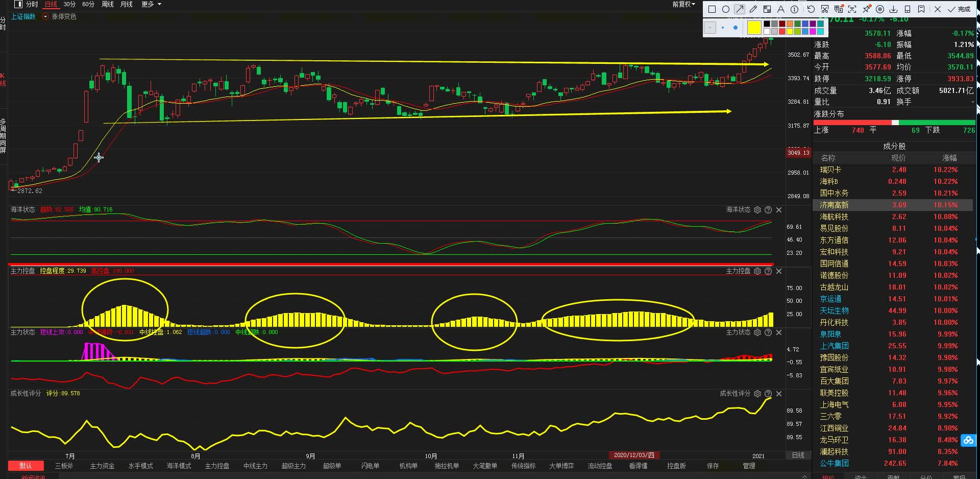Download and save the screenshot
The width and height of the screenshot is (980, 479).
point(894,9)
